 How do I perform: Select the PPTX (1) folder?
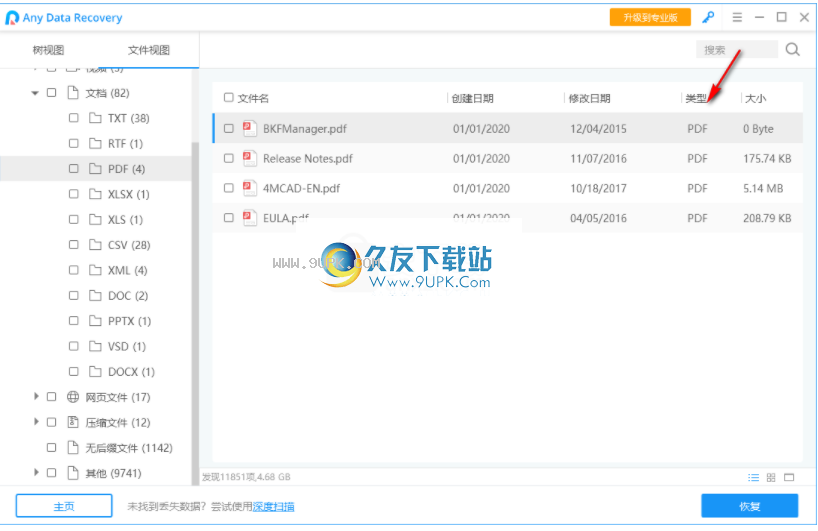click(x=129, y=321)
